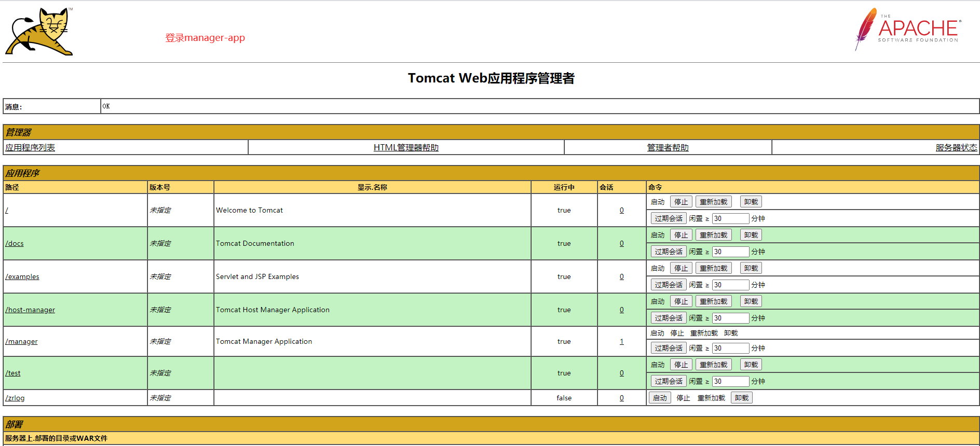Start the /zrlog application
This screenshot has width=980, height=446.
[660, 398]
